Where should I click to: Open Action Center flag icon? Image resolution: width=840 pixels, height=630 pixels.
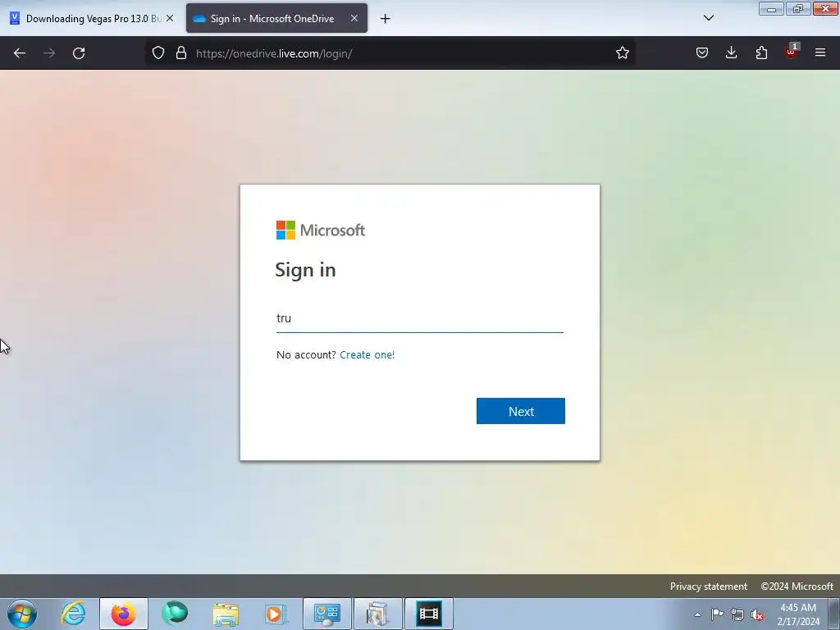(x=717, y=614)
